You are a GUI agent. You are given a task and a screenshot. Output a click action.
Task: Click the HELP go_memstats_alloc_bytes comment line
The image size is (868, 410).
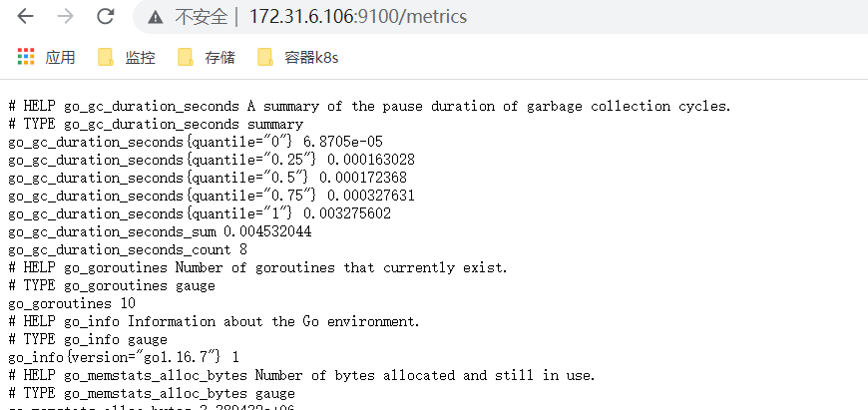pos(299,375)
